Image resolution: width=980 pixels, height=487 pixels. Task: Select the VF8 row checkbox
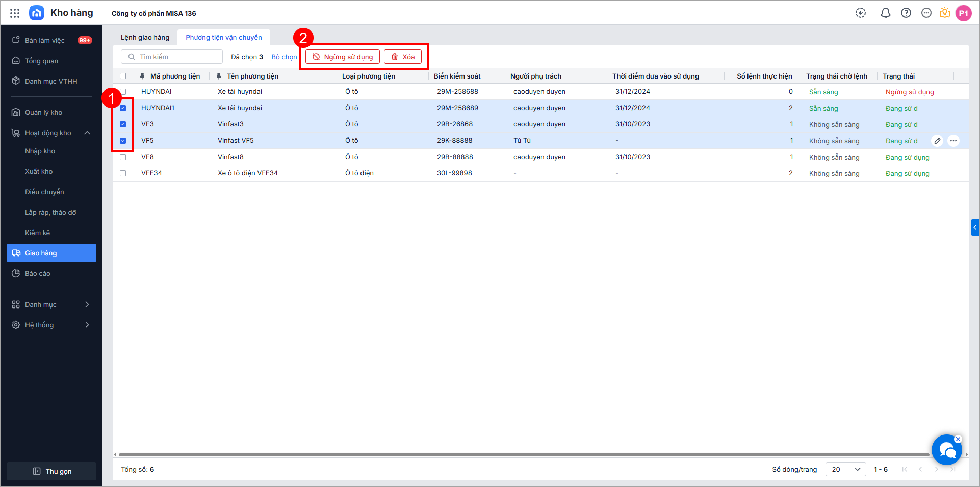(123, 157)
